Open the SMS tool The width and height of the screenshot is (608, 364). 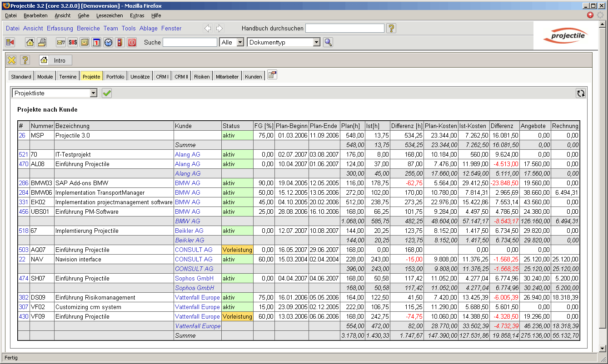73,42
